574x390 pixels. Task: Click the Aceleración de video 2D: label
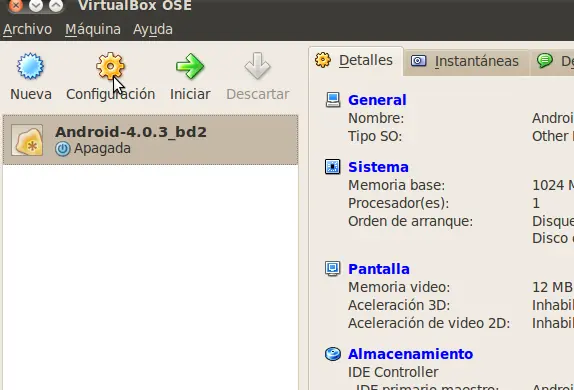(429, 323)
